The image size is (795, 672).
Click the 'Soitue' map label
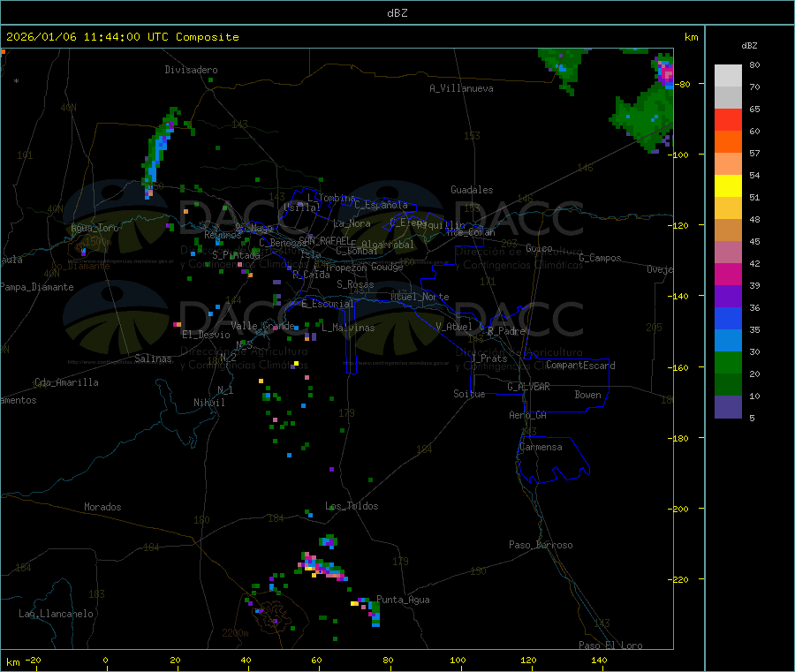pos(469,394)
